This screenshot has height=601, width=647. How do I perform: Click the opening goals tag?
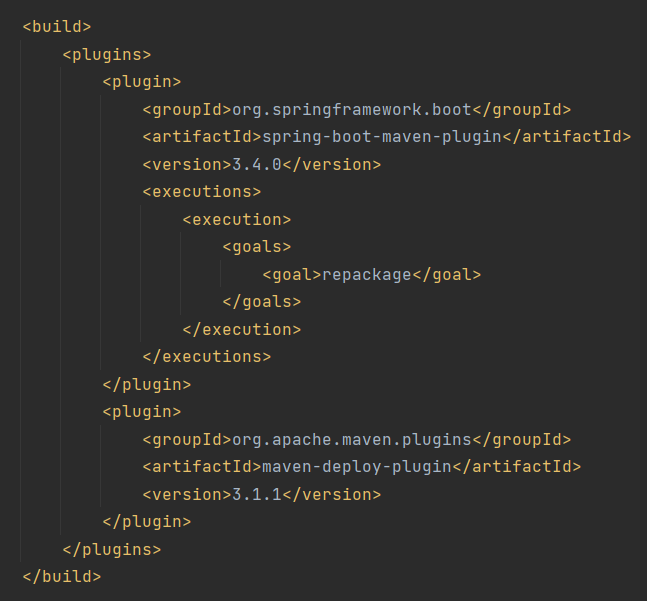coord(257,247)
